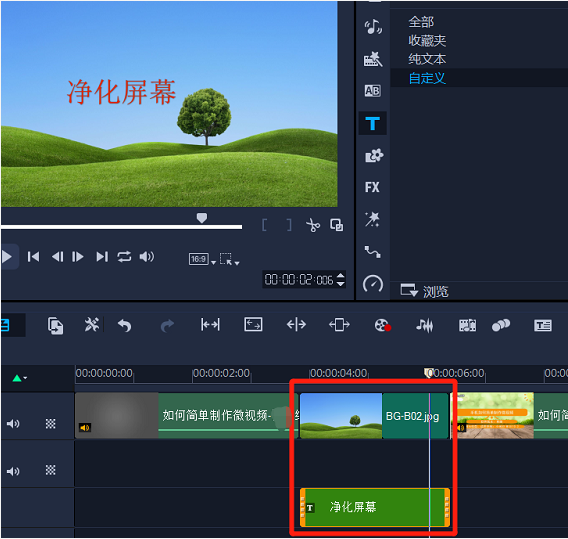Open the Sound/Music library icon
Viewport: 568px width, 539px height.
coord(373,27)
